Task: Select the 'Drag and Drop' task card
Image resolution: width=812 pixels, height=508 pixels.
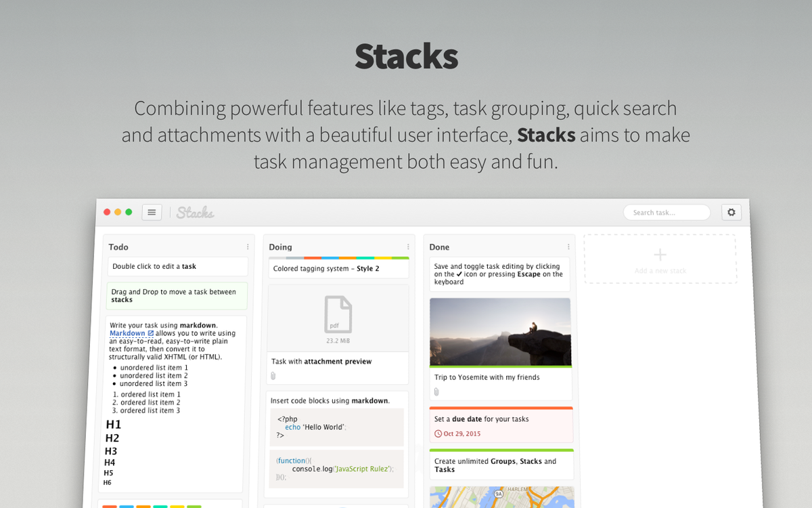Action: click(x=177, y=296)
